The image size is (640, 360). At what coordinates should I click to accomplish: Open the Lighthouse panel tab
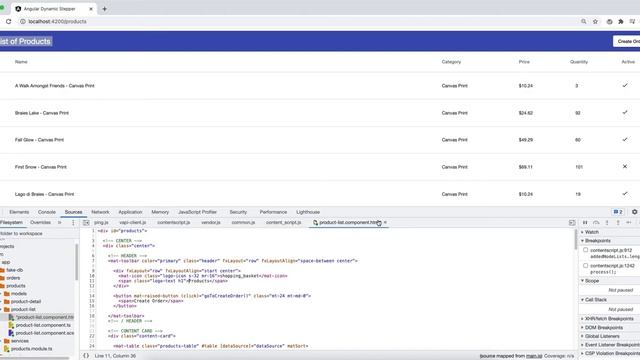tap(308, 212)
